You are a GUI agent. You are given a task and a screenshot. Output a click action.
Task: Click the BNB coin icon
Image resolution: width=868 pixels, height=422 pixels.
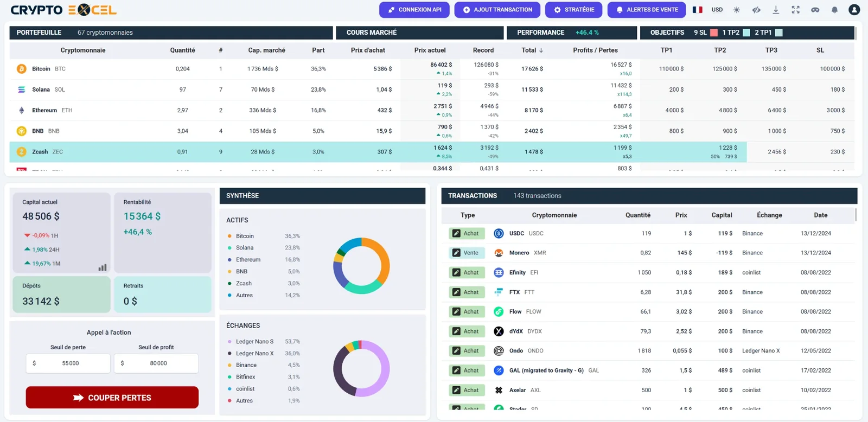point(22,131)
